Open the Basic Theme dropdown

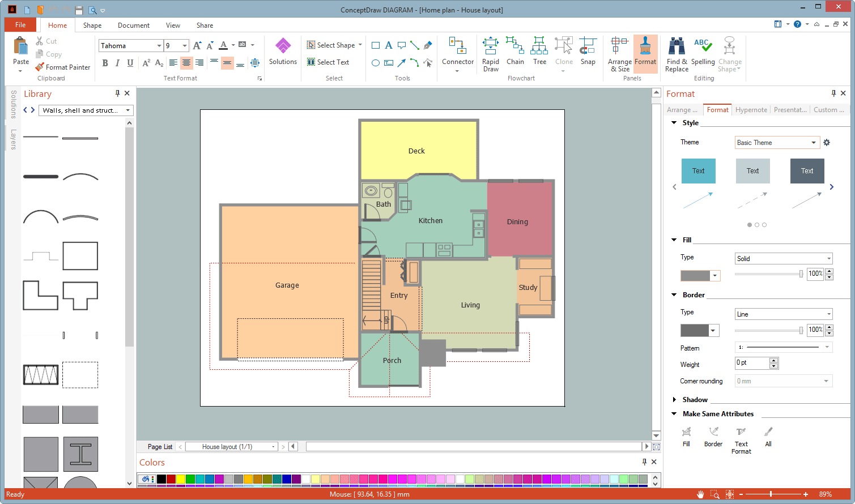777,142
